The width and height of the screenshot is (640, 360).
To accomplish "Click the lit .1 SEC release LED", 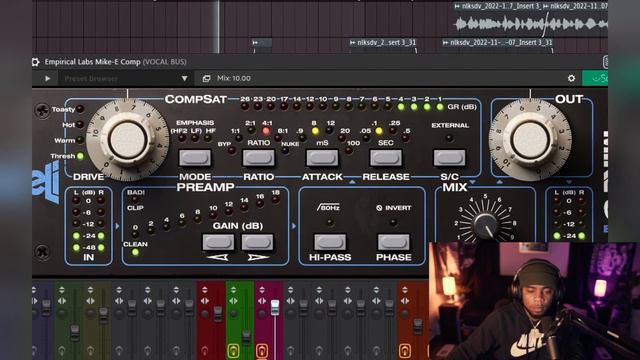I will click(379, 131).
